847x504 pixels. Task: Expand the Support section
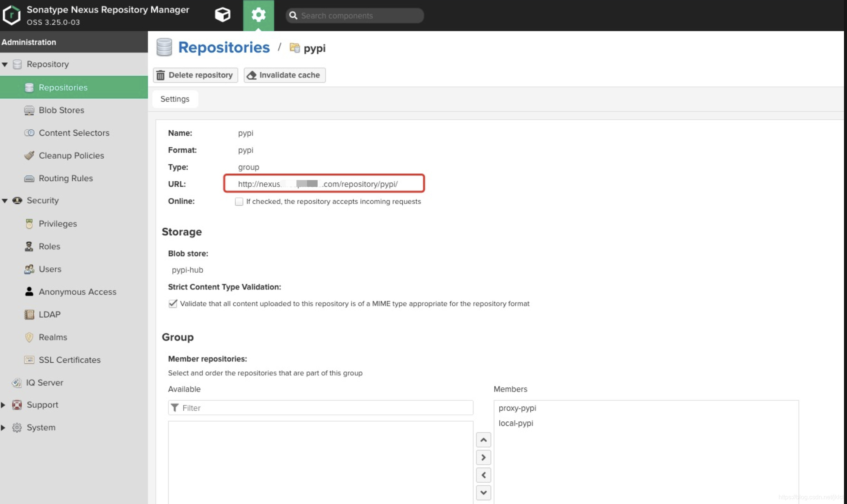[3, 405]
